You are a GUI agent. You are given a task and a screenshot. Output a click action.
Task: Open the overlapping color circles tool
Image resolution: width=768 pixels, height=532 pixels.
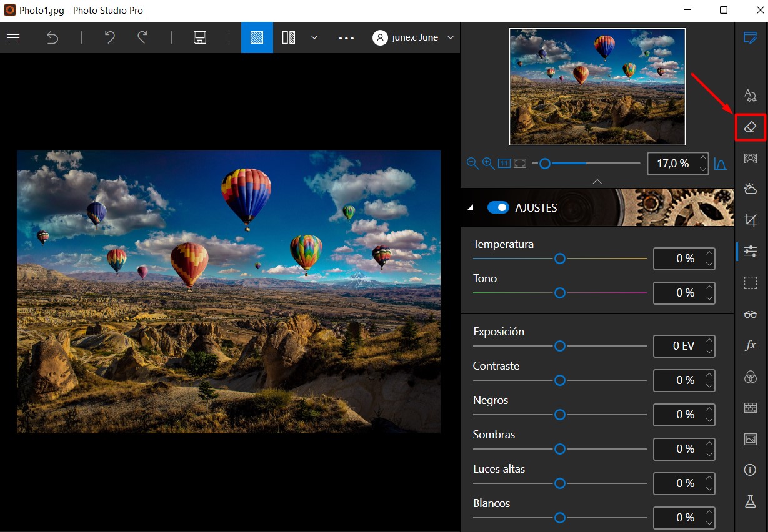pos(751,376)
